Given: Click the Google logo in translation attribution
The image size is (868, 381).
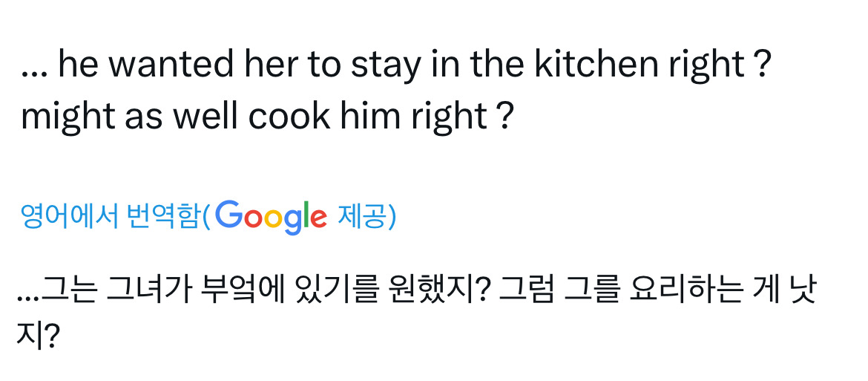Looking at the screenshot, I should [271, 218].
